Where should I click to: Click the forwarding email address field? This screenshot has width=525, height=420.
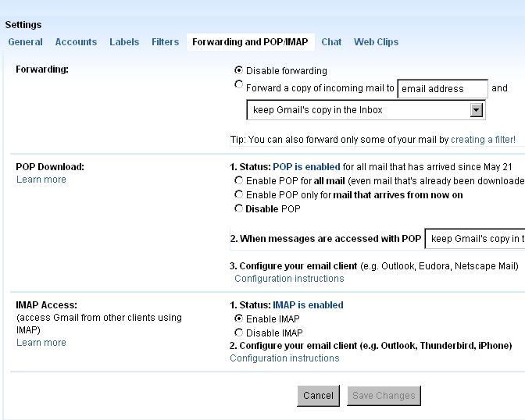(x=442, y=89)
